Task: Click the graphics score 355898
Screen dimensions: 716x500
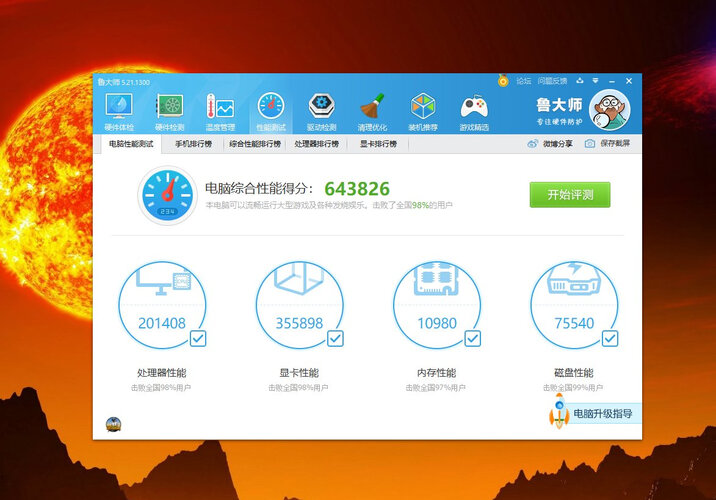Action: tap(299, 323)
